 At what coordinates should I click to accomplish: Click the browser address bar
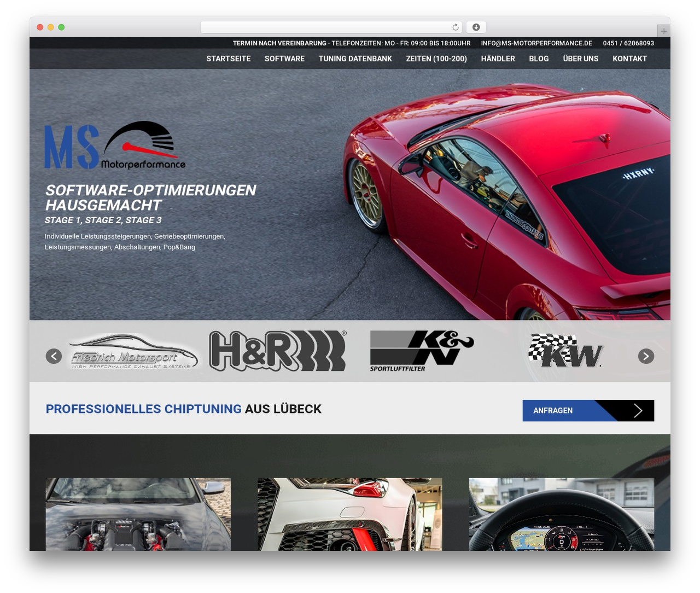coord(331,27)
